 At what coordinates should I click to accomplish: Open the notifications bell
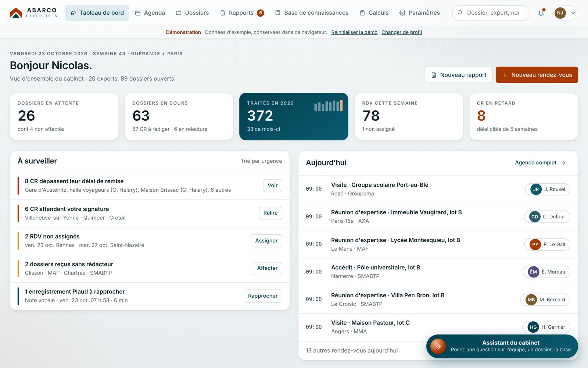click(541, 13)
